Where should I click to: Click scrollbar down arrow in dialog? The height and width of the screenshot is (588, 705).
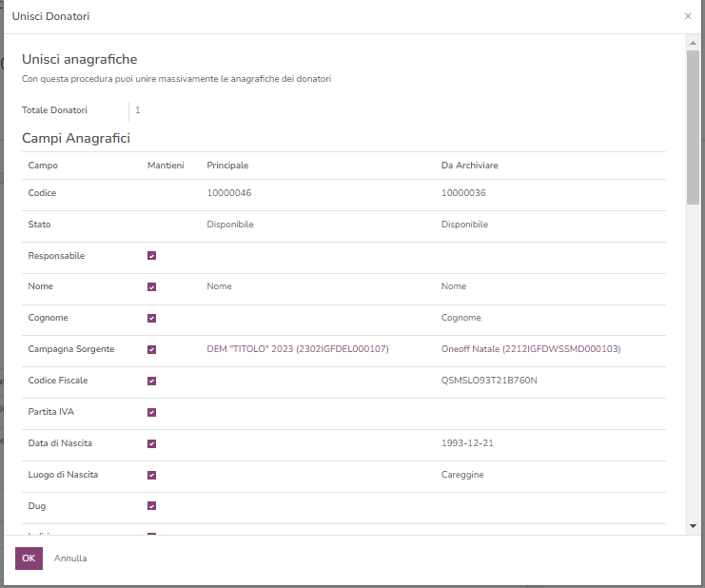coord(693,526)
